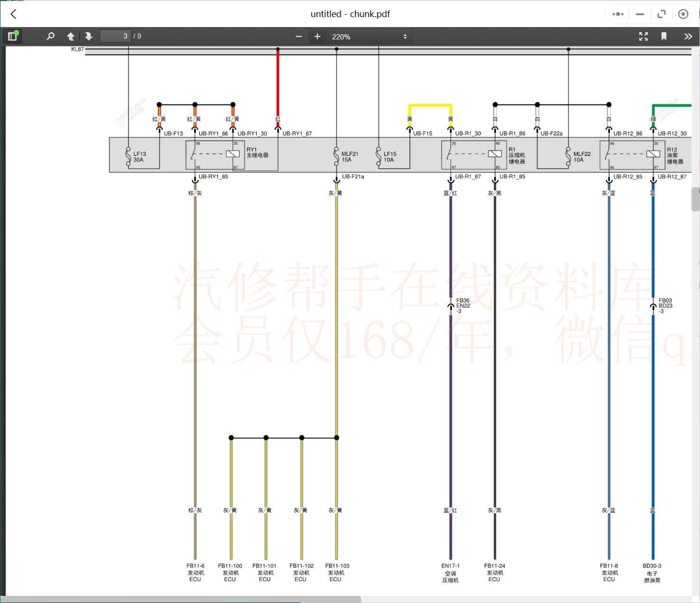
Task: Go to the next page
Action: coord(89,36)
